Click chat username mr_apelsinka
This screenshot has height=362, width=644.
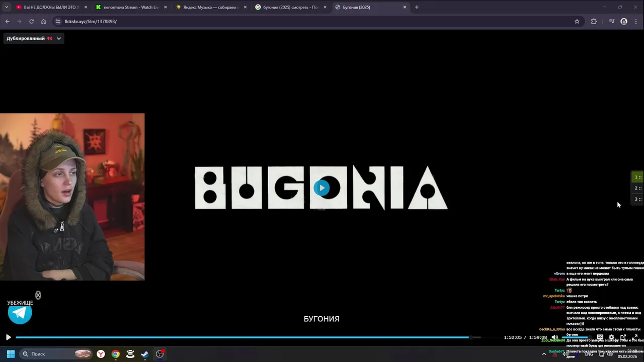[x=554, y=296]
